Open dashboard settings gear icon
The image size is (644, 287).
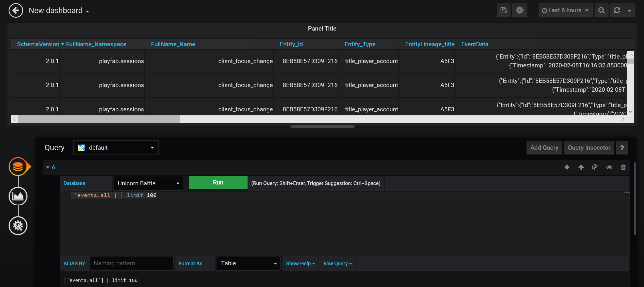pos(520,10)
